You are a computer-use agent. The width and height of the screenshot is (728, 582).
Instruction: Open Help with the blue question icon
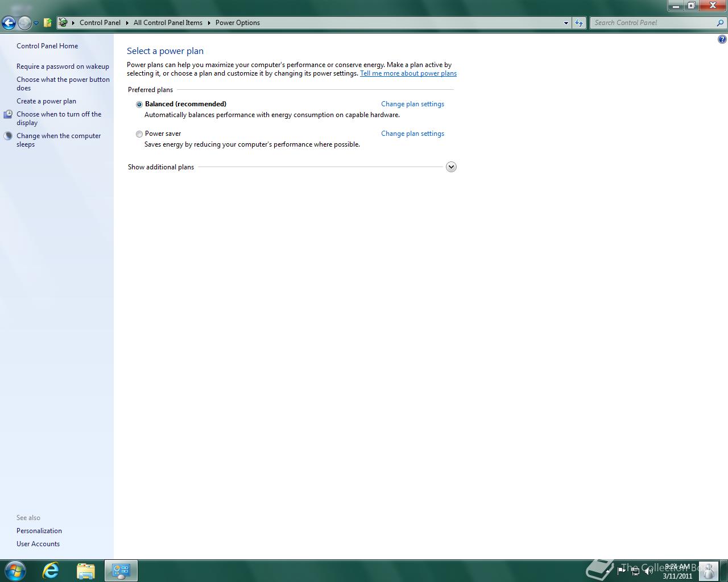click(722, 39)
